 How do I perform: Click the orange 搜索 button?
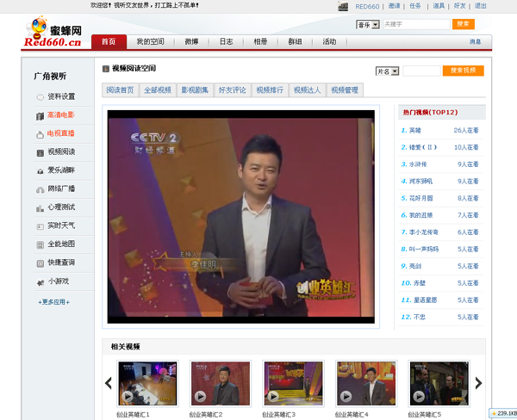click(464, 24)
